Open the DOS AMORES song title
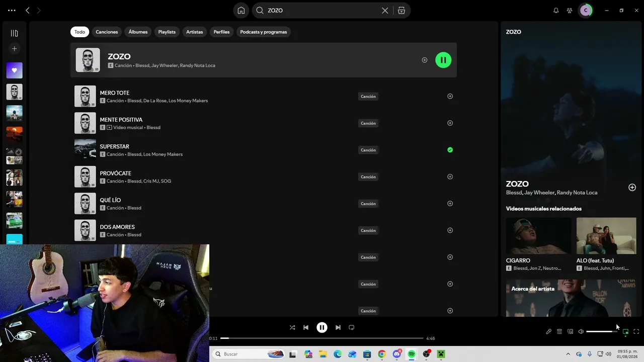The image size is (644, 362). pyautogui.click(x=117, y=227)
